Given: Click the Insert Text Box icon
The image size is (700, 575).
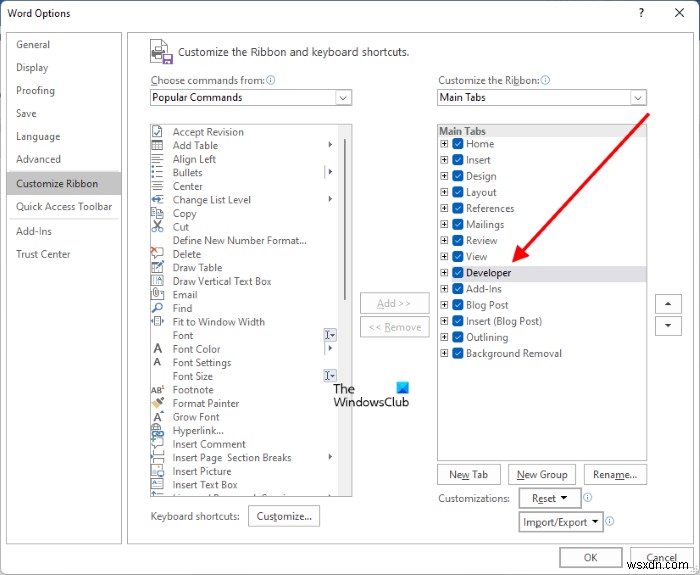Looking at the screenshot, I should (157, 484).
